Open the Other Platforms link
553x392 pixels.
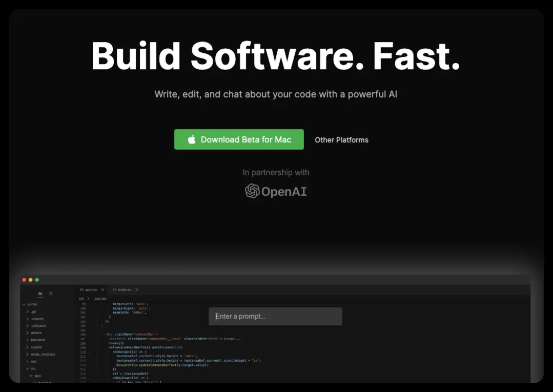pos(341,140)
